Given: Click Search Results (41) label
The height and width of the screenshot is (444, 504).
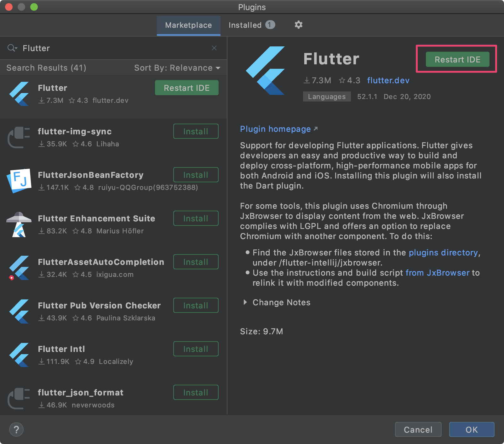Looking at the screenshot, I should point(46,68).
